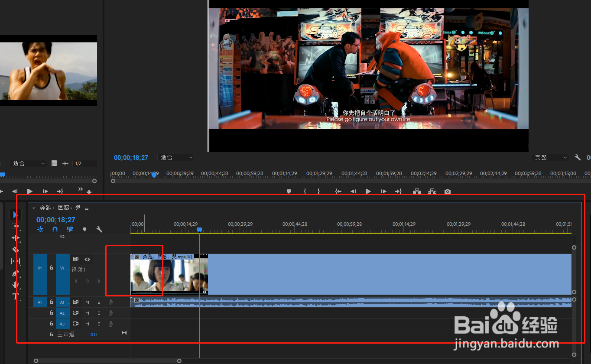591x364 pixels.
Task: Close the 奔跑，困惑，哭 sequence tab
Action: [33, 208]
